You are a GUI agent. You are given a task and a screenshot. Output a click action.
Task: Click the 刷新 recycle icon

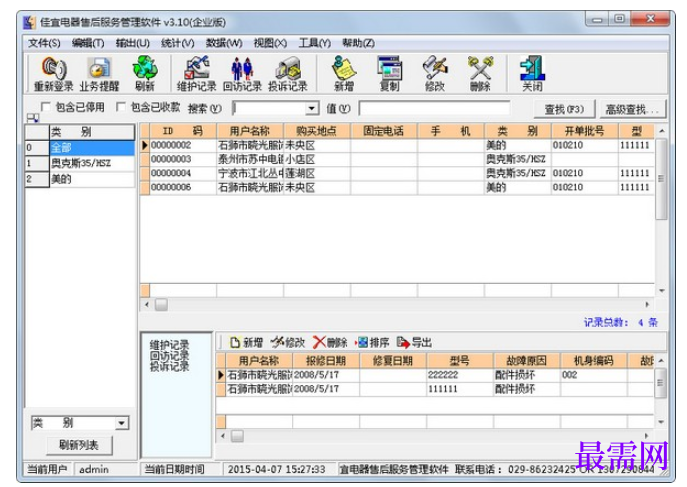tap(145, 74)
